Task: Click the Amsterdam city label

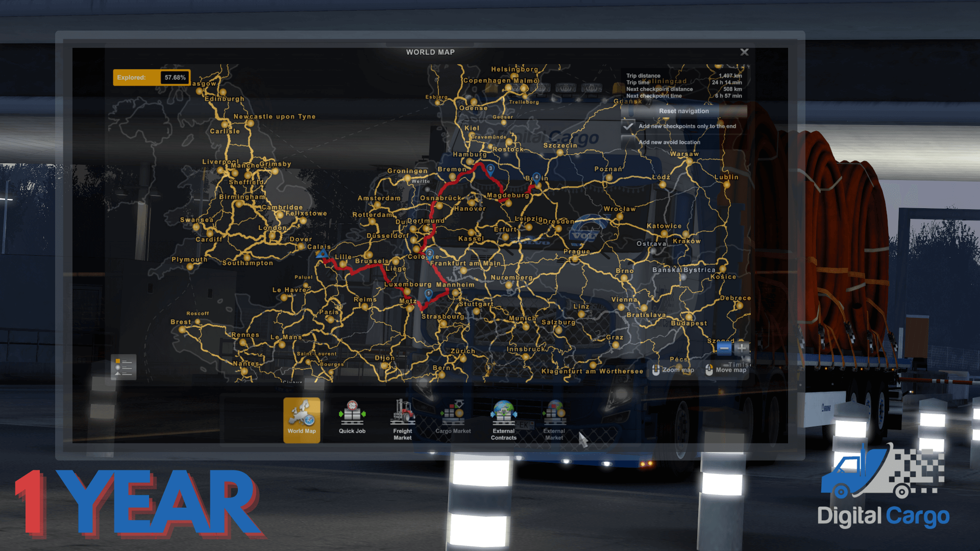Action: tap(379, 198)
